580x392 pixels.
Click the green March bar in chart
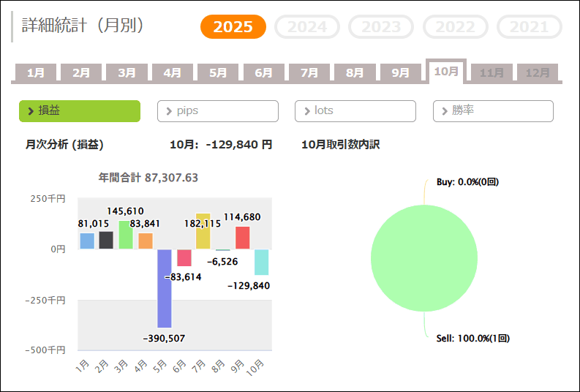[126, 235]
